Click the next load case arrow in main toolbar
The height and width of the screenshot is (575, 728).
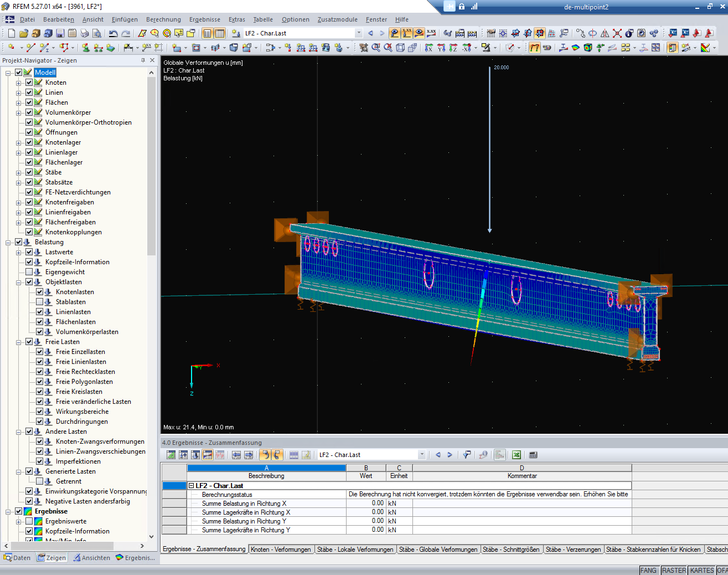point(382,33)
